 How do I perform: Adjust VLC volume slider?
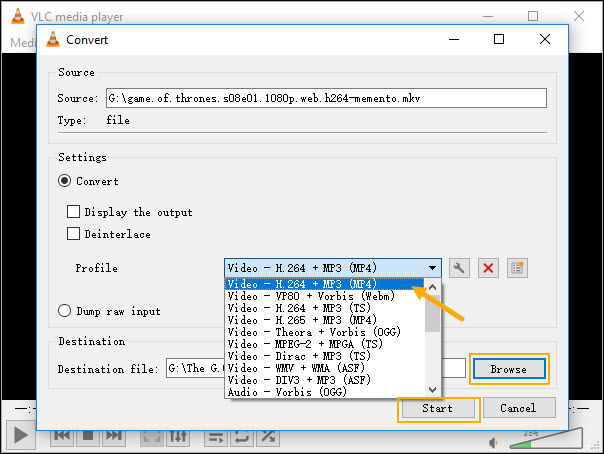pos(546,439)
